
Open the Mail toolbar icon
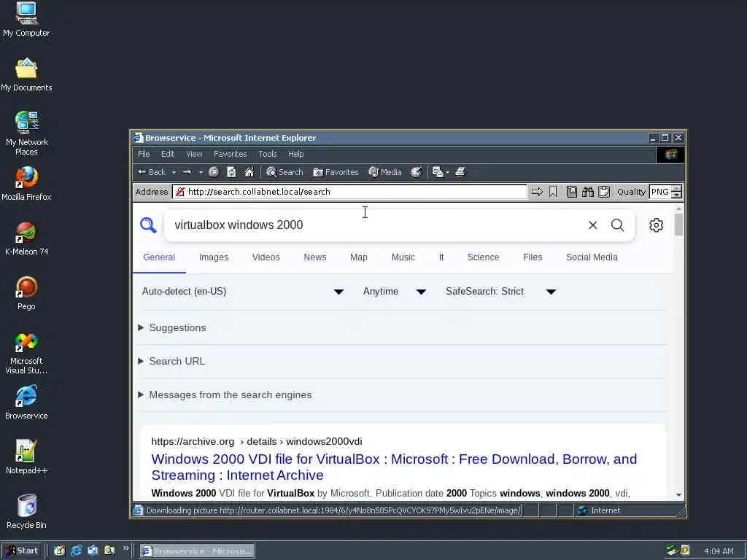(x=440, y=172)
